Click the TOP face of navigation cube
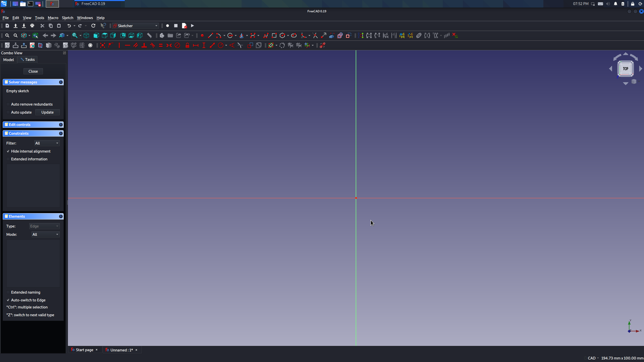 click(x=625, y=68)
